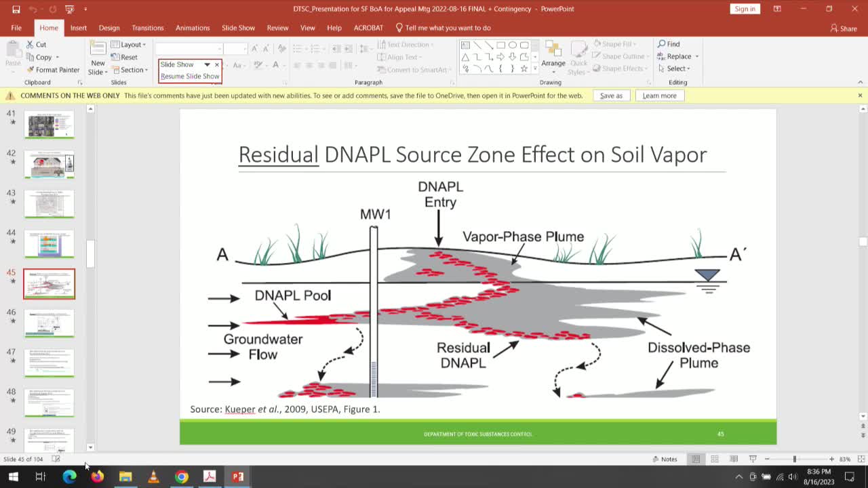Switch to Slide Sorter view
This screenshot has height=488, width=868.
[715, 459]
